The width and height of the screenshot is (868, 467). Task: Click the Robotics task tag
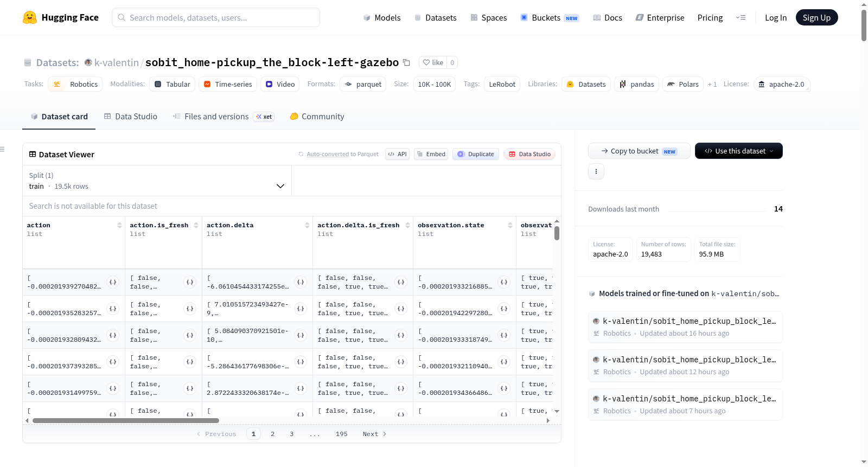click(75, 84)
